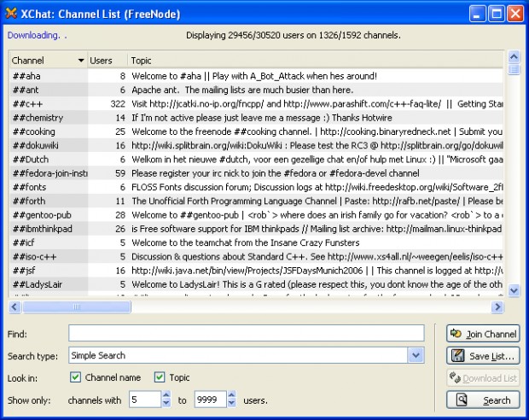Select the ##aha channel row
529x420 pixels.
tap(257, 76)
